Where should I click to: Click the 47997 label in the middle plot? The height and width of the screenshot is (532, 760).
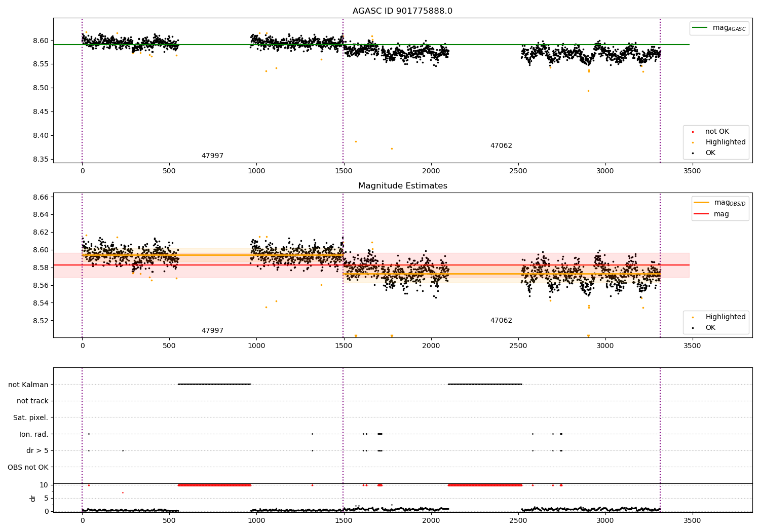[x=212, y=331]
